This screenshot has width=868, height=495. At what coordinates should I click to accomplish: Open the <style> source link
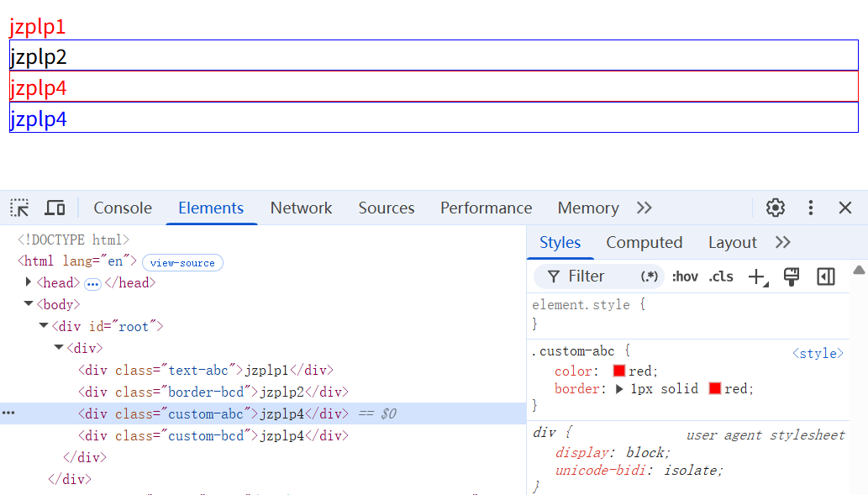(x=818, y=353)
